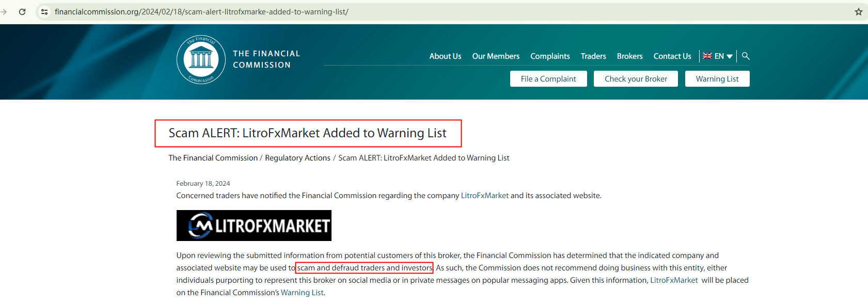Viewport: 868px width, 305px height.
Task: Click the site information icon in address bar
Action: click(x=44, y=12)
